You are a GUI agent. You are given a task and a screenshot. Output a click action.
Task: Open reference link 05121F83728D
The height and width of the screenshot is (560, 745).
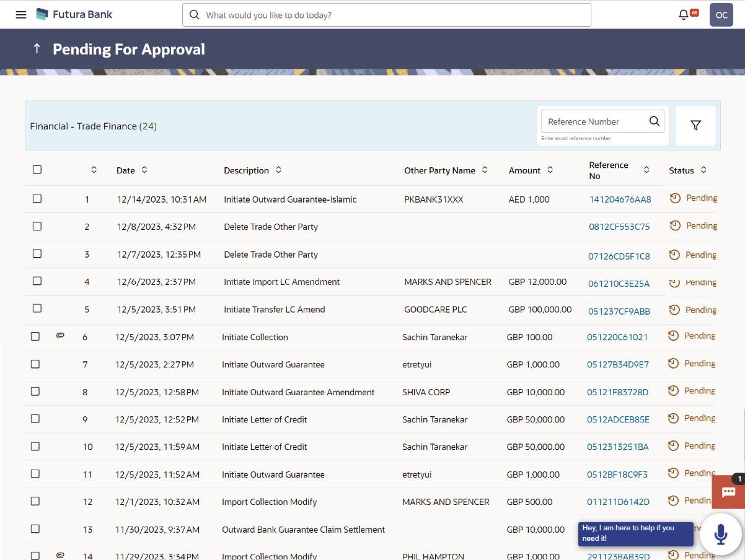[x=617, y=392]
